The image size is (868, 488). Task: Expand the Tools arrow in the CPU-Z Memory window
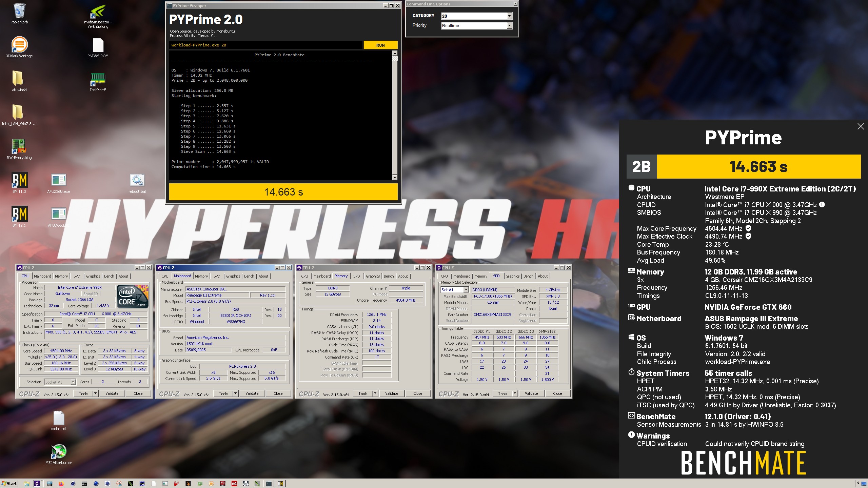pos(375,393)
